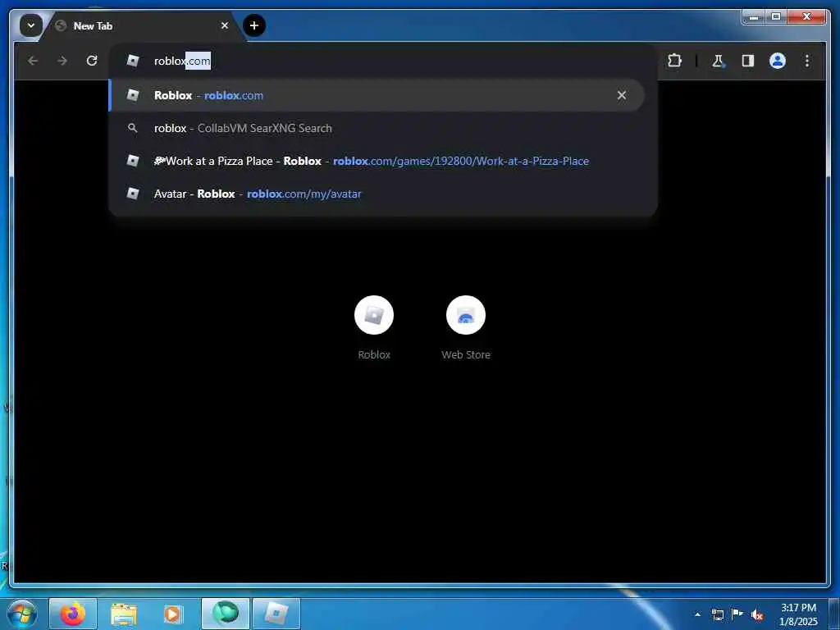
Task: Open the Action Center flag icon
Action: (x=737, y=614)
